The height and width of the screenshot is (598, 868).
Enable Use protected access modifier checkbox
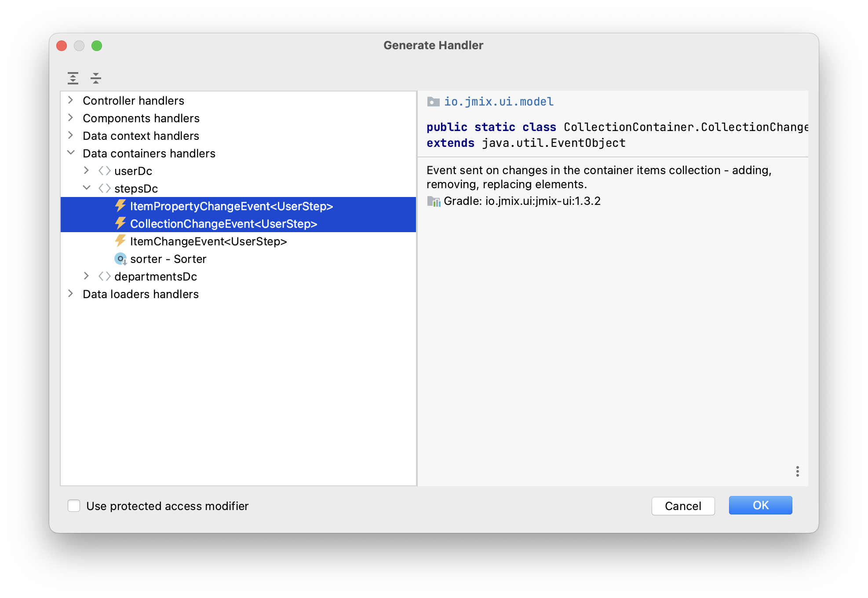74,506
